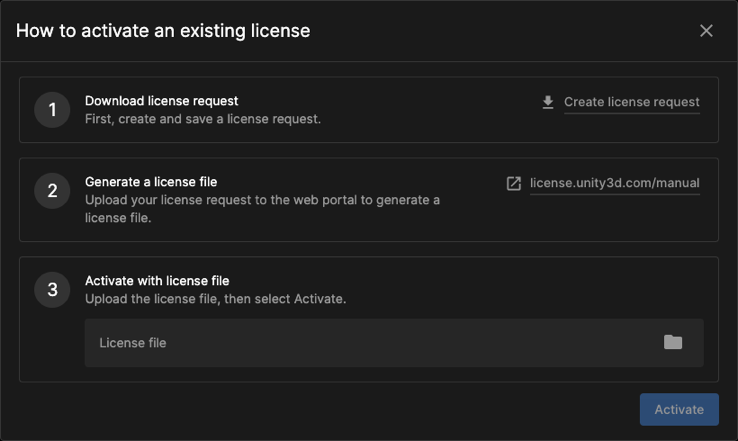Open the license.unity3d.com/manual link
Image resolution: width=738 pixels, height=441 pixels.
(614, 183)
